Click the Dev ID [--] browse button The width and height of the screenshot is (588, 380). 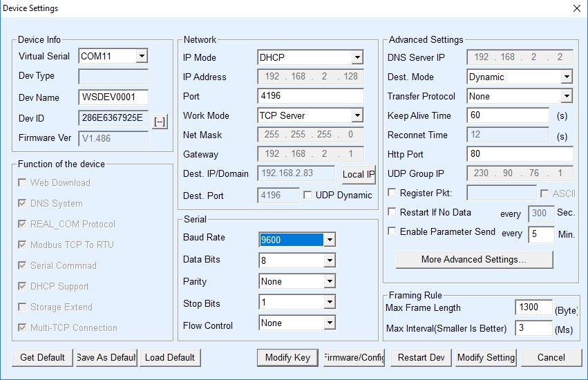pos(160,122)
